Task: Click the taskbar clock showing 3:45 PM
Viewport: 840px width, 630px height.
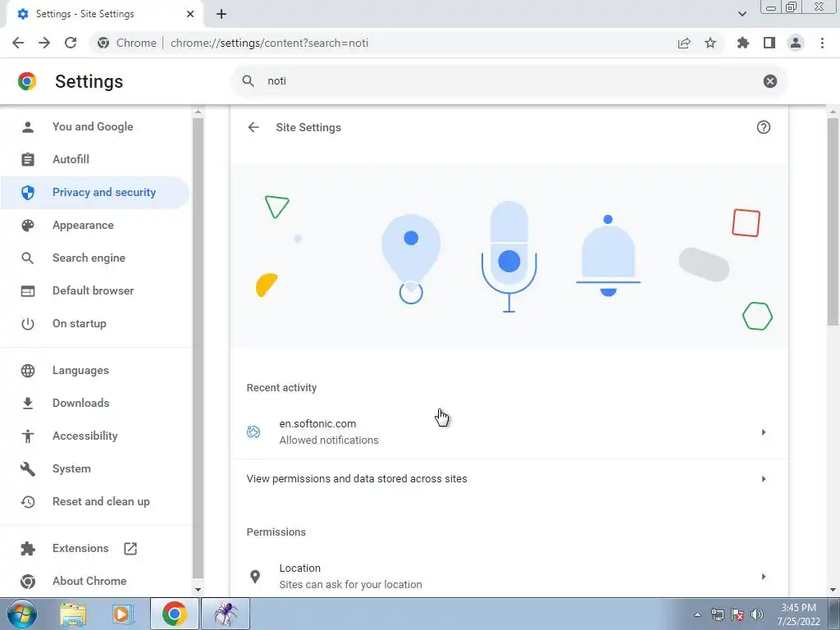Action: coord(798,614)
